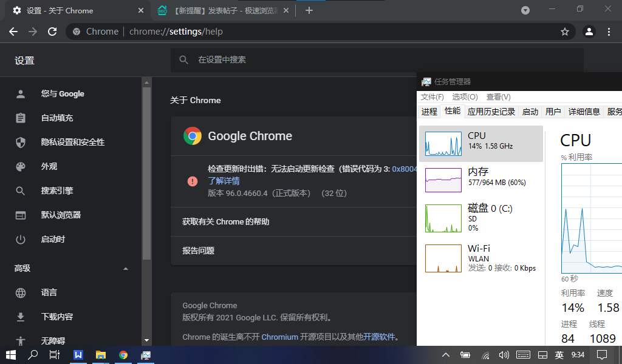
Task: Select the 外观 settings section
Action: [x=49, y=166]
